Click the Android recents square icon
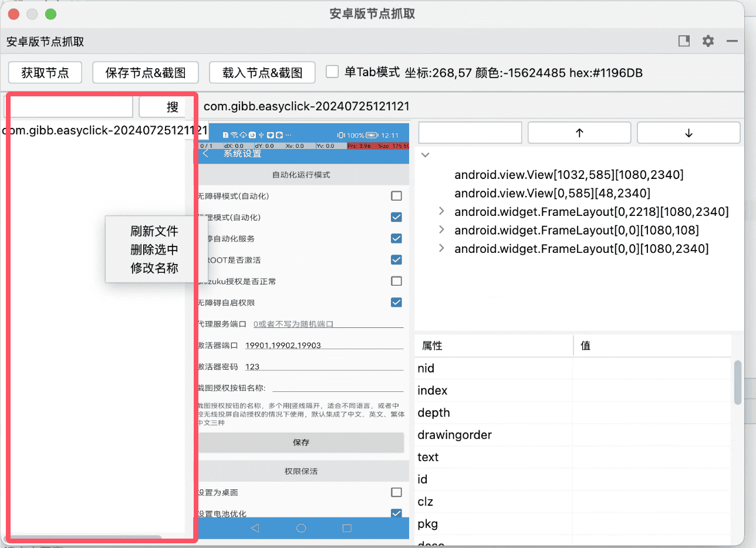Viewport: 756px width, 548px height. [x=347, y=528]
